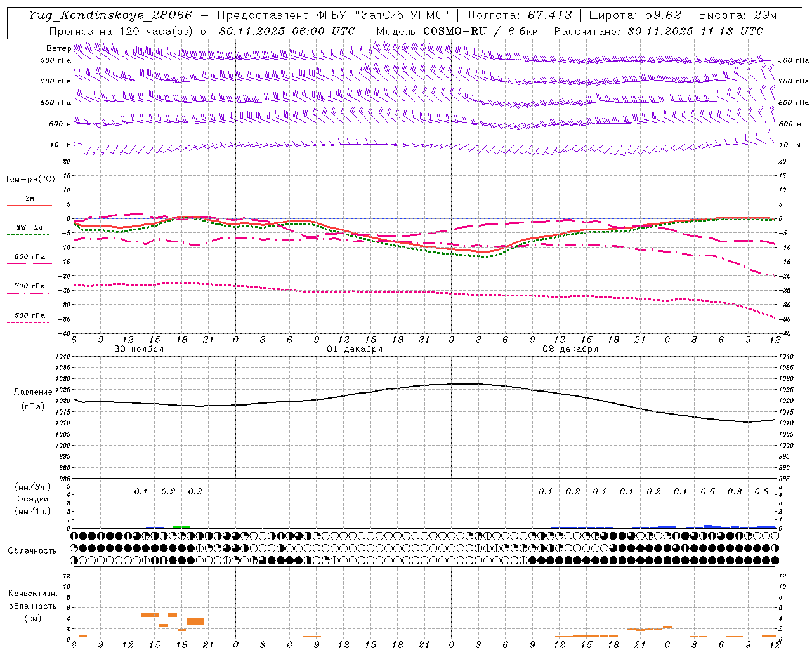Click the 2м temperature legend entry
Image resolution: width=812 pixels, height=650 pixels.
[30, 199]
